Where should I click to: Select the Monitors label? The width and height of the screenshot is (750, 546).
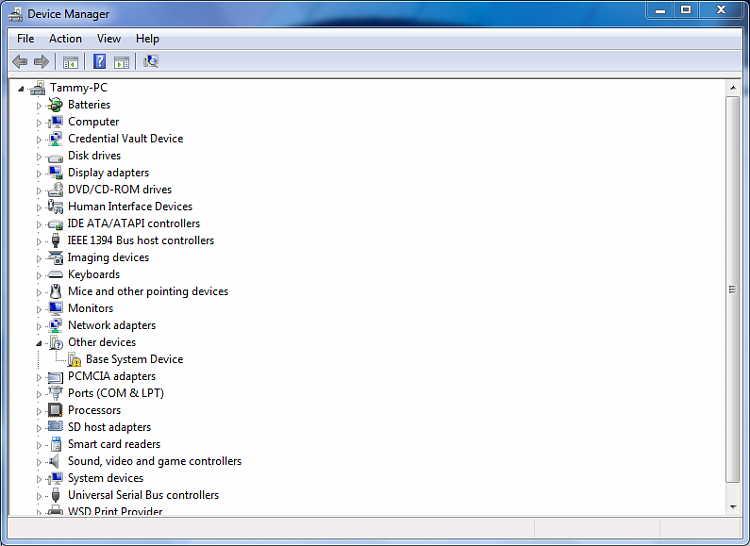[x=90, y=308]
